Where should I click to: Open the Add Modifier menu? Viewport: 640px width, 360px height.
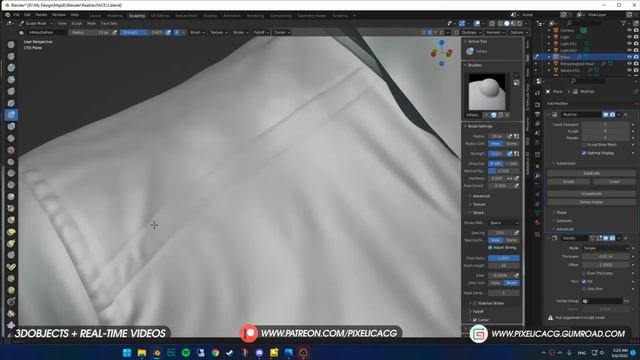pyautogui.click(x=591, y=104)
